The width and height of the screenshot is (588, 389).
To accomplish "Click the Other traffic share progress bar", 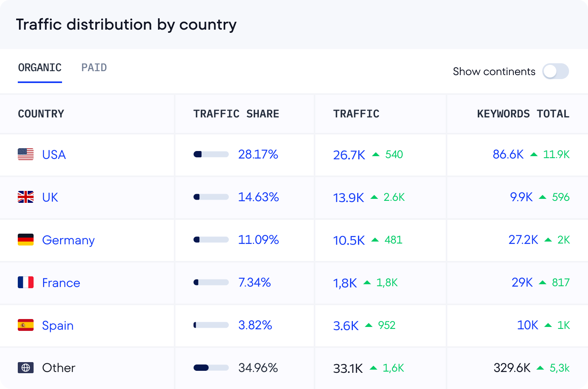I will coord(211,368).
